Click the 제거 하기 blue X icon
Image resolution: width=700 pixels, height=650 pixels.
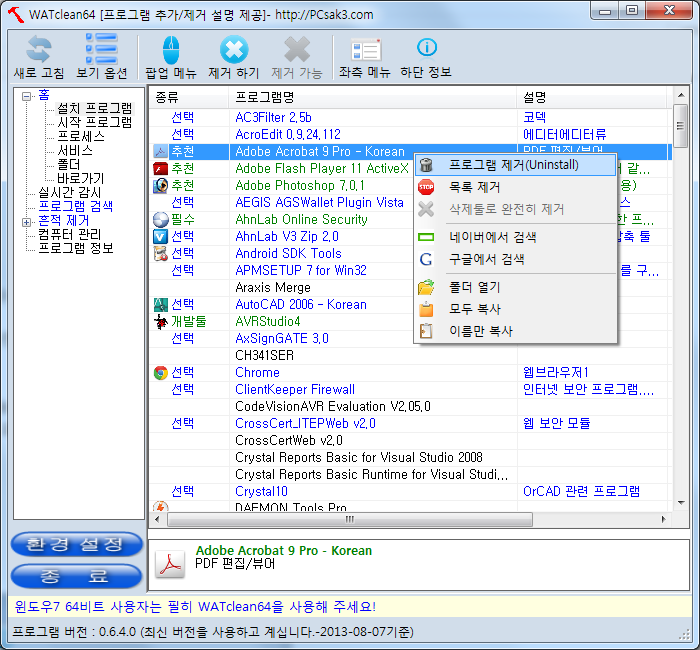point(234,49)
